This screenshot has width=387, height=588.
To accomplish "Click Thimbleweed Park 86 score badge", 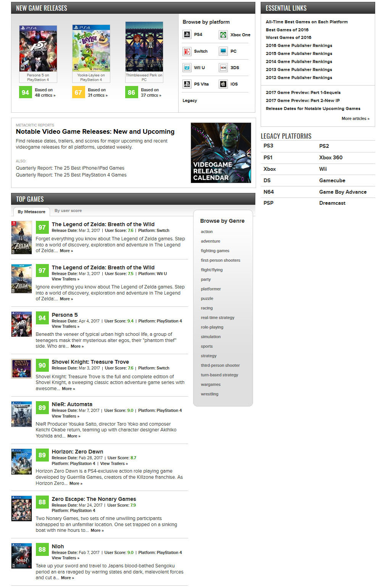I will 132,92.
